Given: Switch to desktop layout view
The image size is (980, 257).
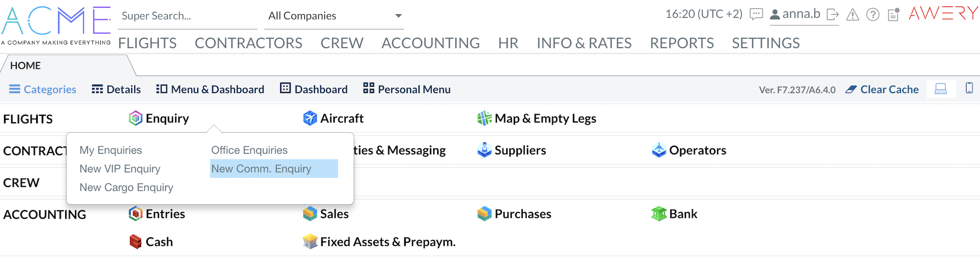Looking at the screenshot, I should click(x=940, y=89).
